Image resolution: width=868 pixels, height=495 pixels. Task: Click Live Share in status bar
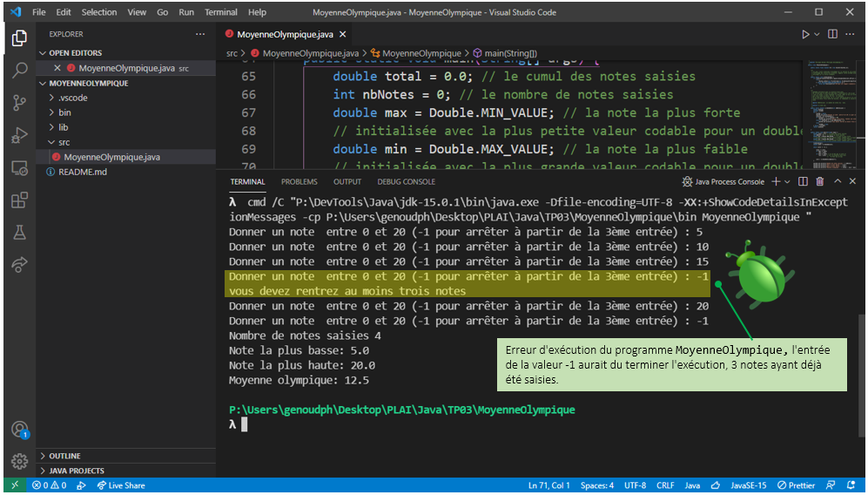click(121, 485)
